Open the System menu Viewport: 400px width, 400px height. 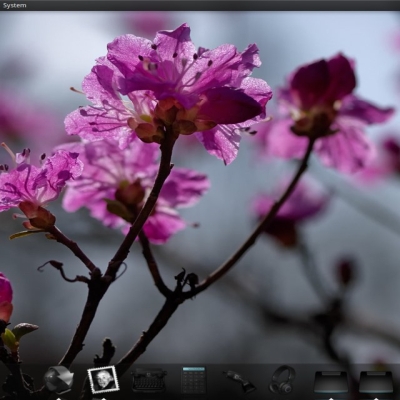point(14,5)
